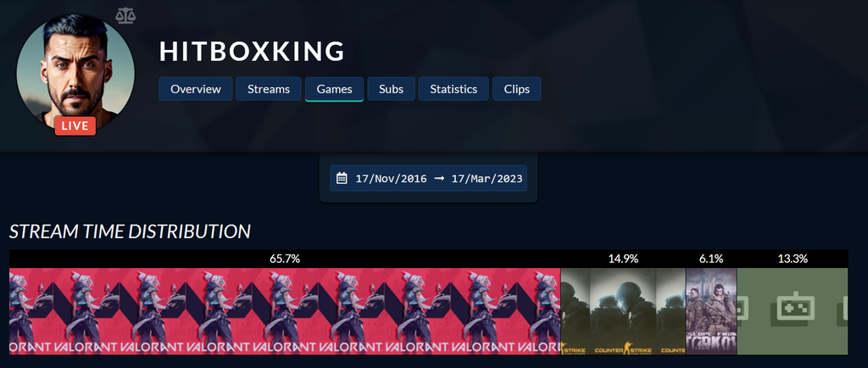Click the HITBOXKING channel name

tap(252, 52)
